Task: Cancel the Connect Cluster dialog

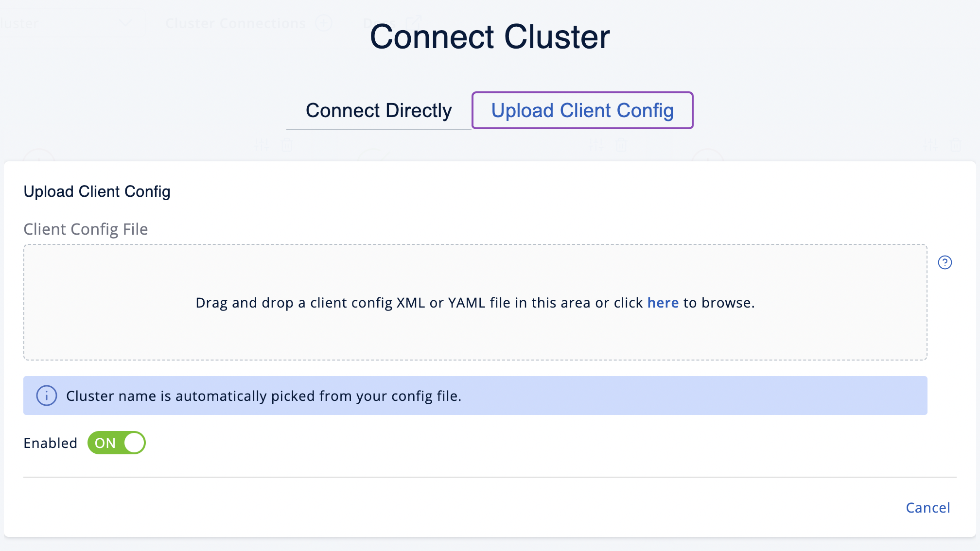Action: point(928,507)
